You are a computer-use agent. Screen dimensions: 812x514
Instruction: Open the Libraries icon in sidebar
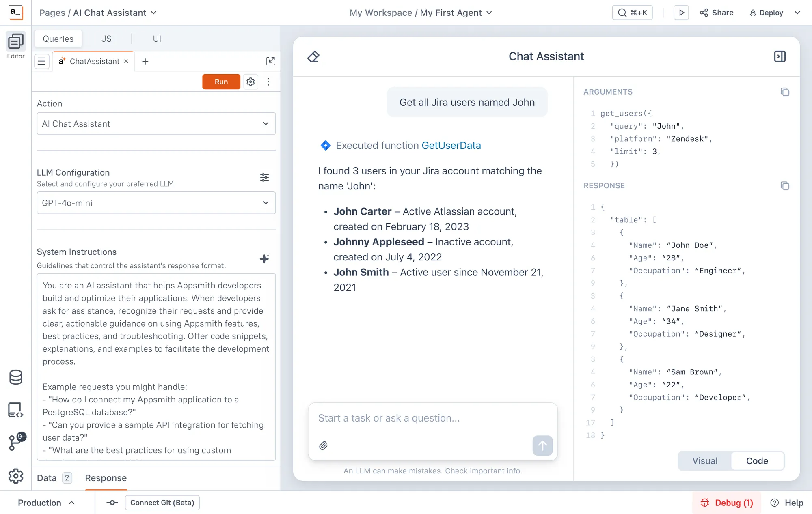click(x=16, y=410)
